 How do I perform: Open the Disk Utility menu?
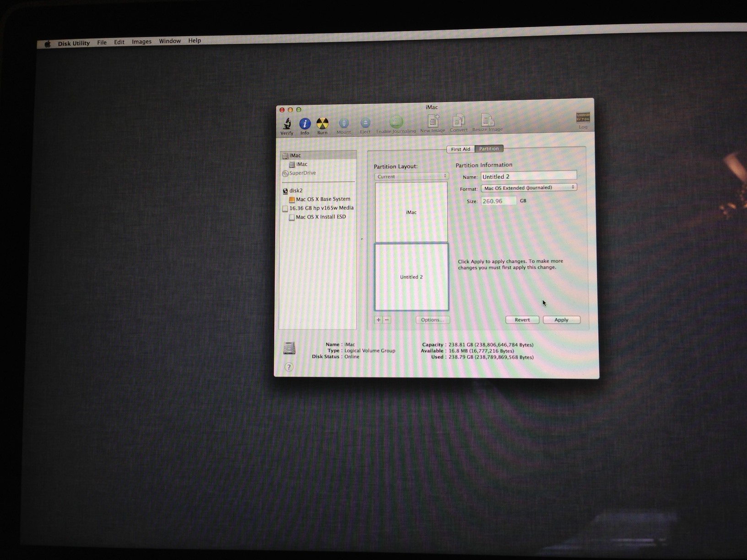[74, 43]
